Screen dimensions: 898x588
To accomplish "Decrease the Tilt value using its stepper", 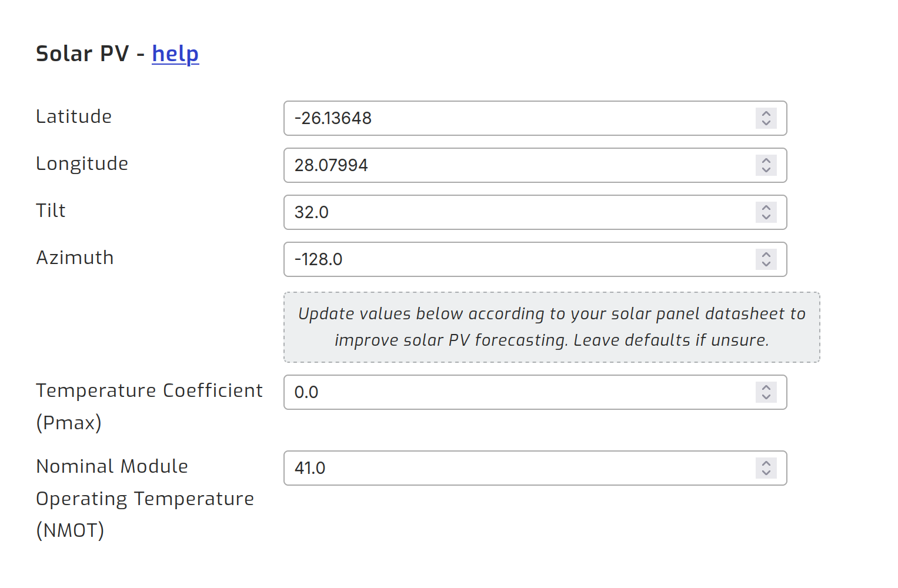I will (x=766, y=217).
